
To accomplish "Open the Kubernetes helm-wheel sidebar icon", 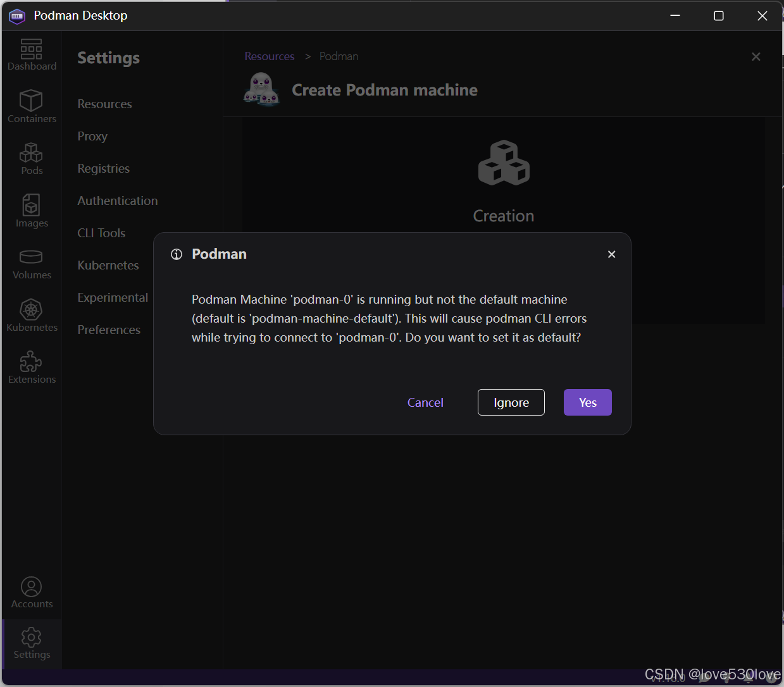I will [x=32, y=316].
